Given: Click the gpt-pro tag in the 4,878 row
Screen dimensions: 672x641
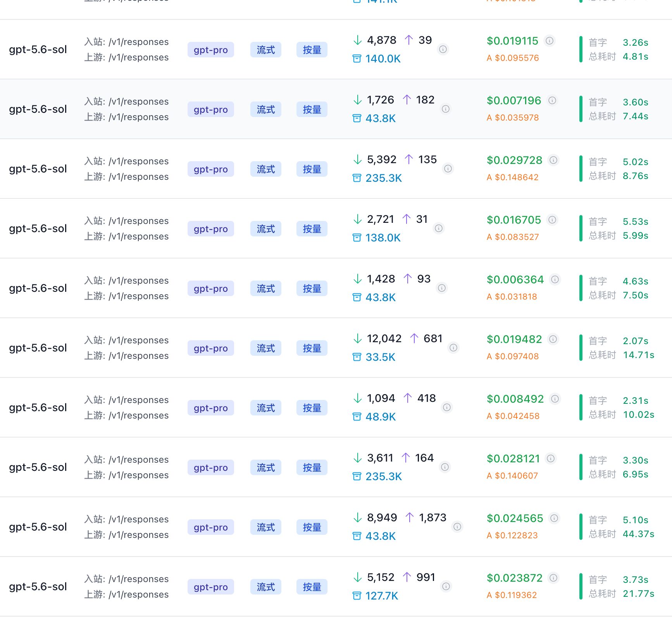Looking at the screenshot, I should coord(211,50).
